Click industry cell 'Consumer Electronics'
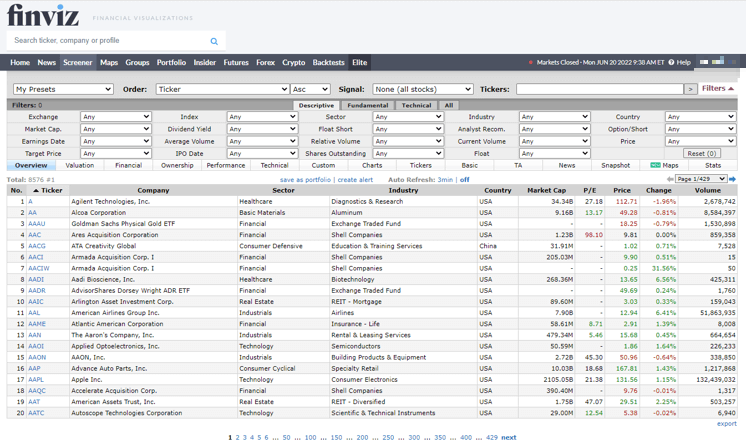 [364, 380]
